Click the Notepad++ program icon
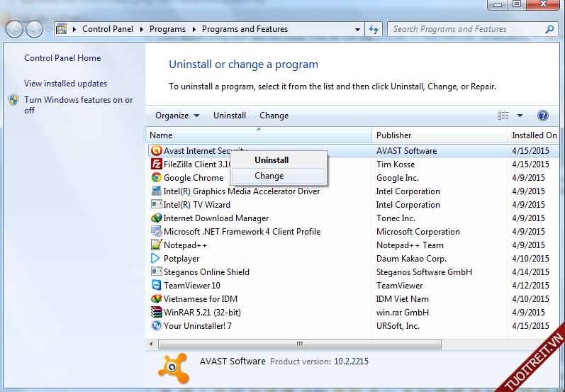Screen dimensions: 565x392 pos(157,245)
